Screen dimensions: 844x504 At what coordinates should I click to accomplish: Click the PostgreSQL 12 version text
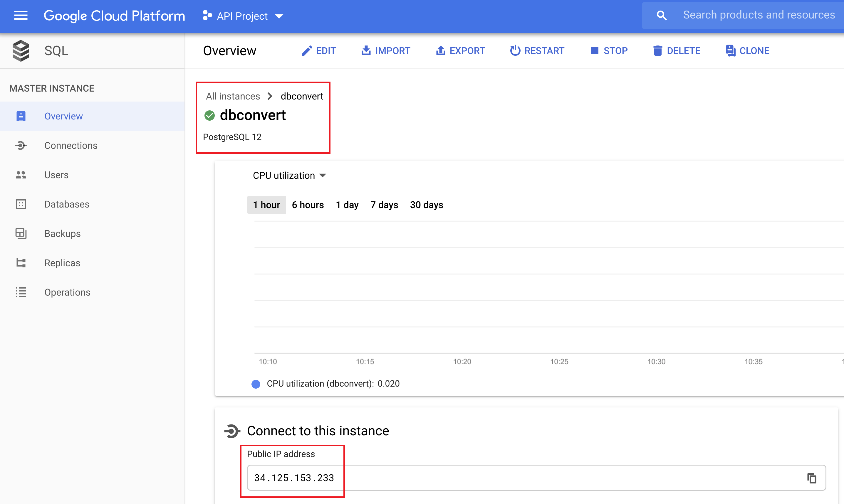click(x=232, y=137)
